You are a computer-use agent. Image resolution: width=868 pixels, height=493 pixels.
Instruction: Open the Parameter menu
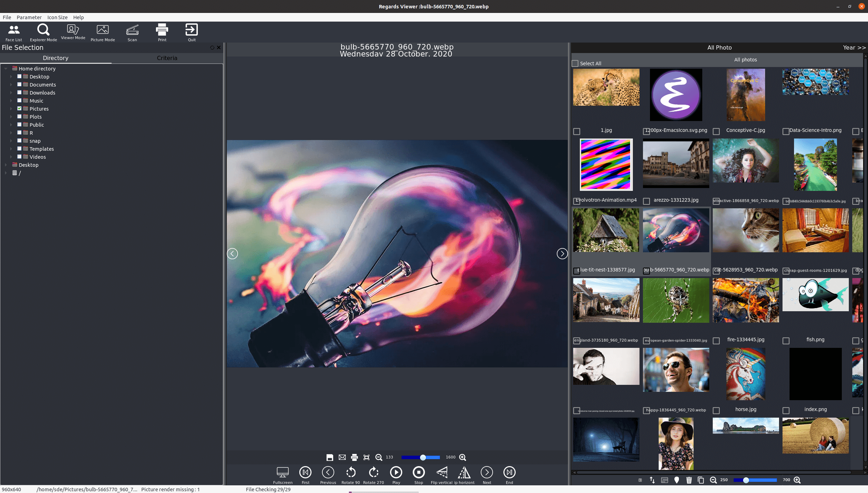pyautogui.click(x=29, y=17)
